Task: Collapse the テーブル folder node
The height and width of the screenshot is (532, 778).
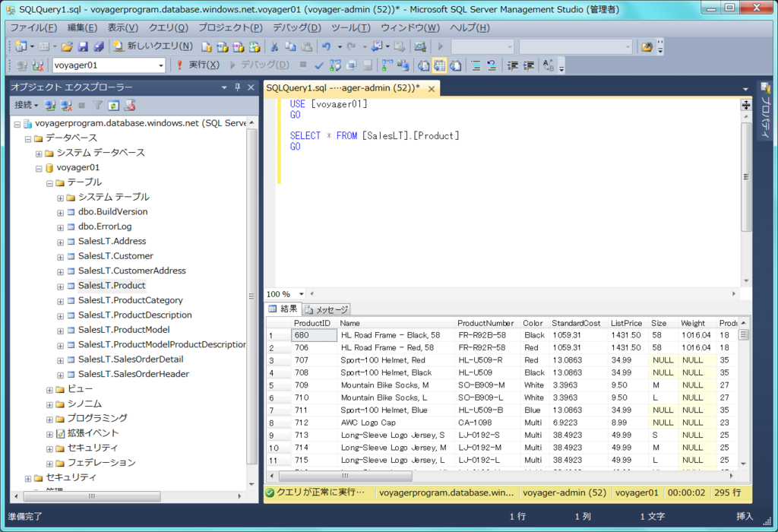Action: click(49, 184)
